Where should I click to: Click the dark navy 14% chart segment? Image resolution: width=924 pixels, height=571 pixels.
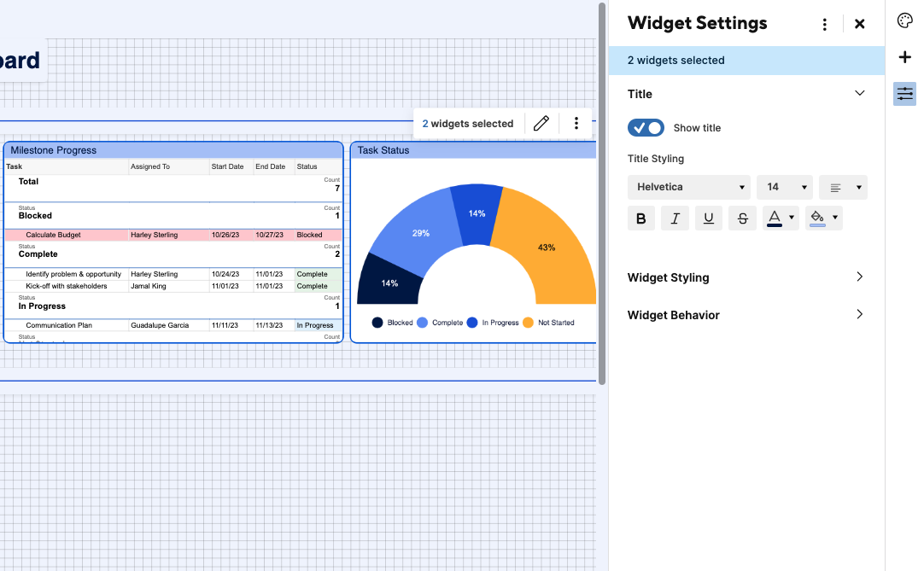tap(389, 283)
